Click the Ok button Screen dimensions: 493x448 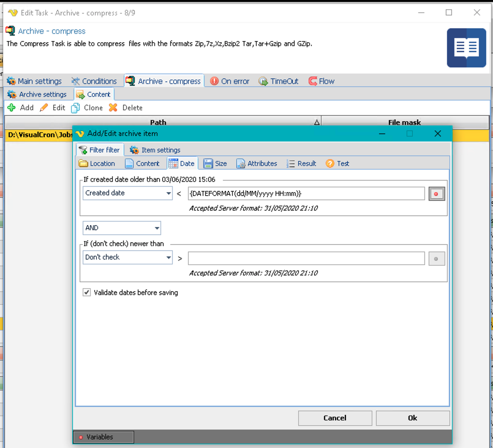412,418
